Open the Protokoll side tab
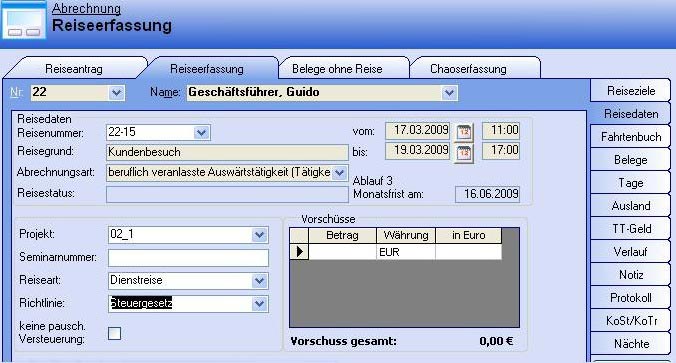This screenshot has height=363, width=676. tap(631, 297)
